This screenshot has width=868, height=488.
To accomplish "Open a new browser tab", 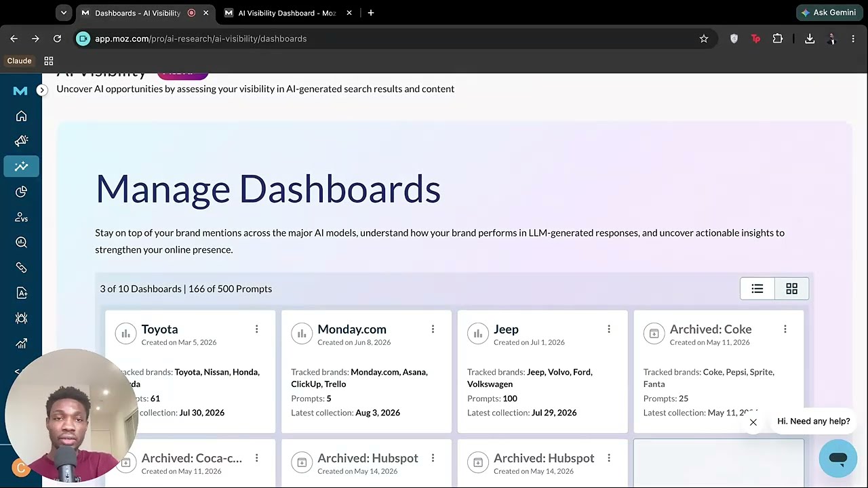I will 371,13.
